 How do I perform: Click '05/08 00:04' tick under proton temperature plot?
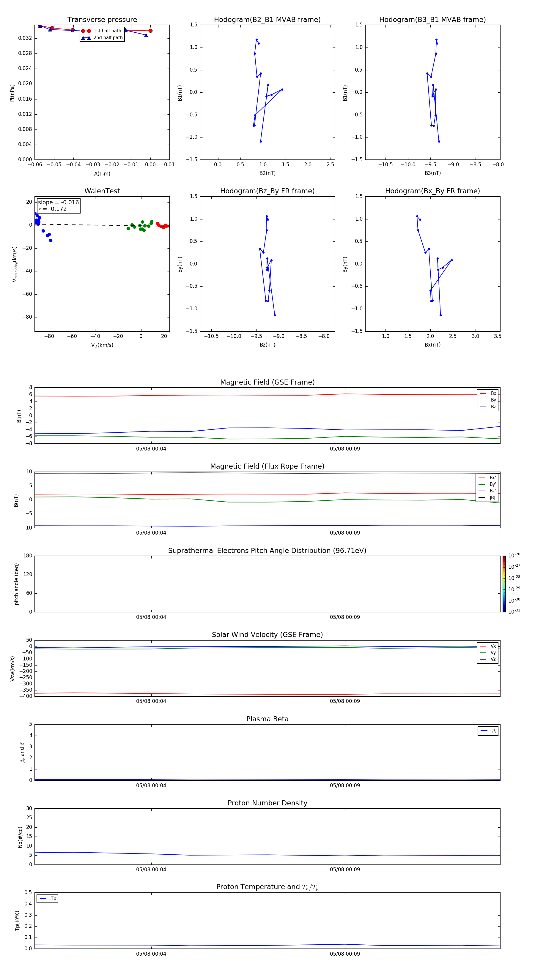151,954
